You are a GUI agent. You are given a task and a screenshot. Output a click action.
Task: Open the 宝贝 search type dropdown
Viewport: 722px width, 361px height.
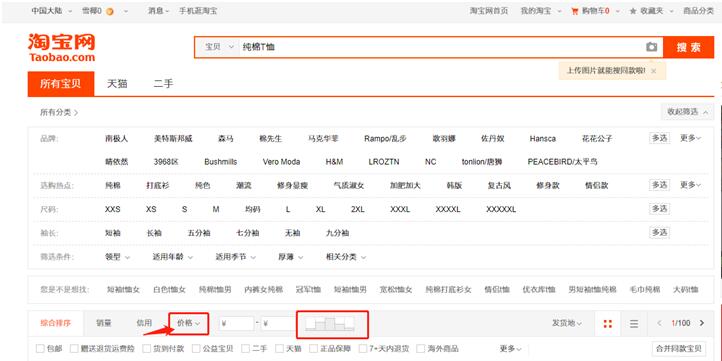(x=219, y=47)
